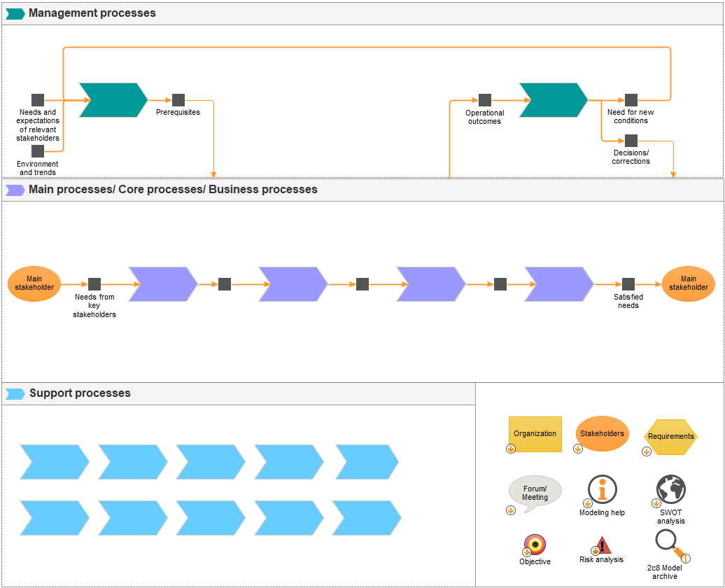Click the orange Stakeholders icon
Screen dimensions: 725x588
[x=601, y=433]
